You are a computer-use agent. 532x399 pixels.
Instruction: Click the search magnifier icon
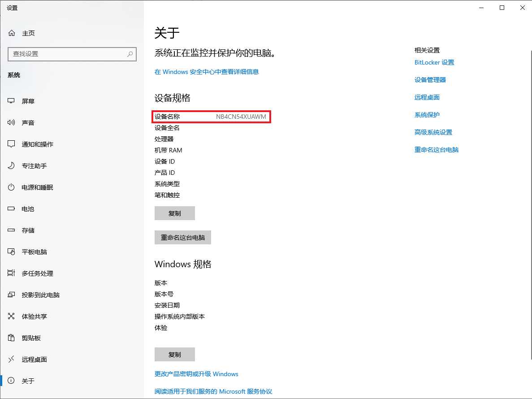[130, 54]
